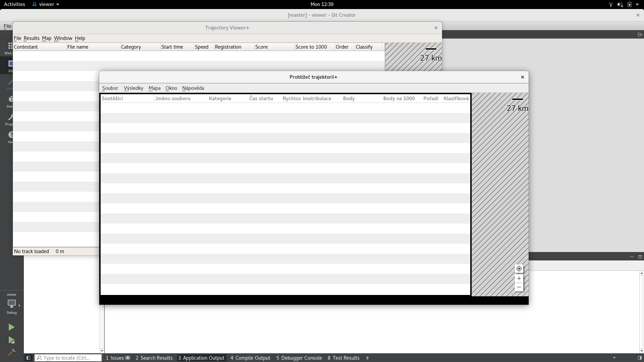Click Classify column header in Trajectory Viewer+

pos(368,47)
